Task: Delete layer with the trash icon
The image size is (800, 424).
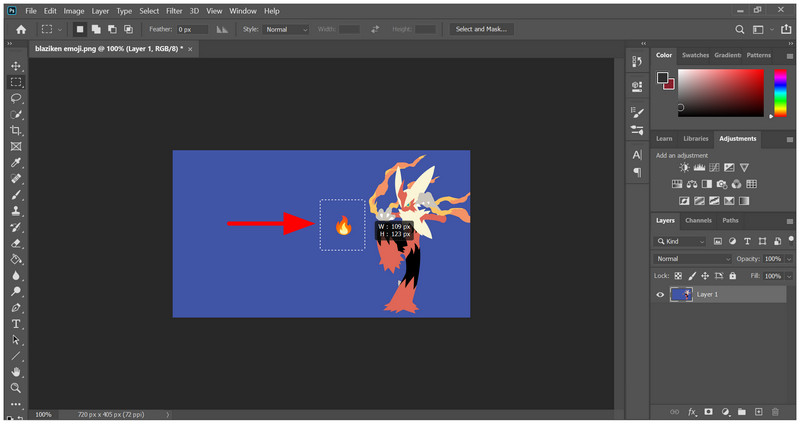Action: click(775, 412)
